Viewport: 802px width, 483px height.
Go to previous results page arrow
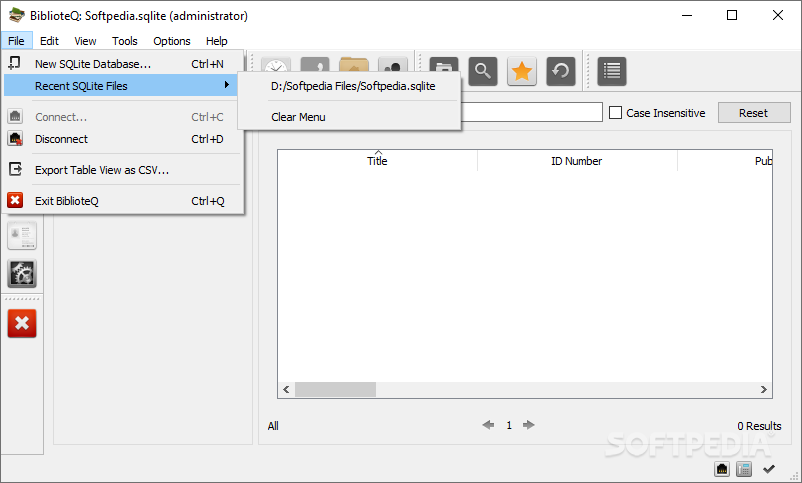(488, 425)
